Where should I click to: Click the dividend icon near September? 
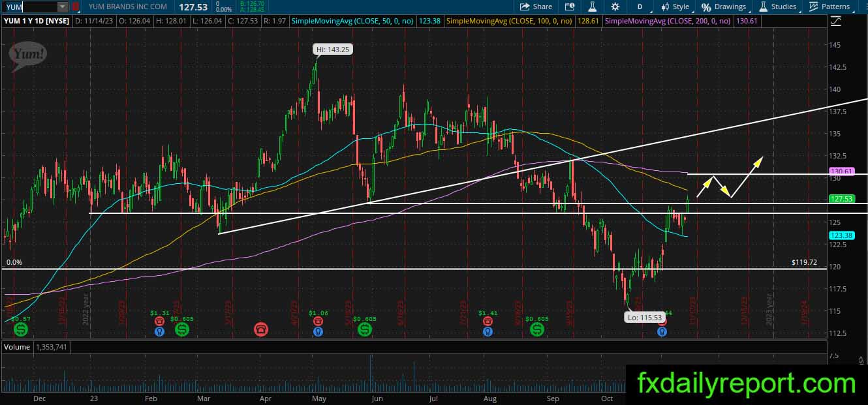(538, 331)
